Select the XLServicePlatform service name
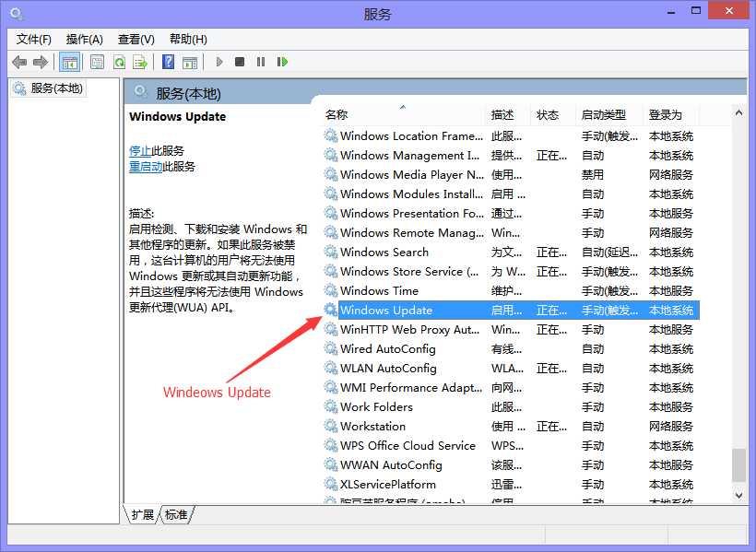The image size is (756, 552). point(388,484)
